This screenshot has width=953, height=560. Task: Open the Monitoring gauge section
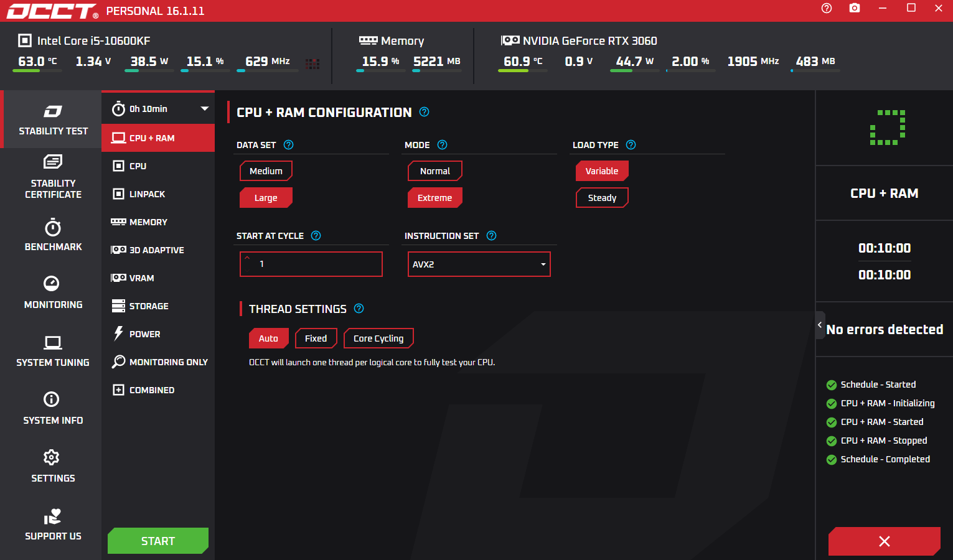pyautogui.click(x=53, y=292)
